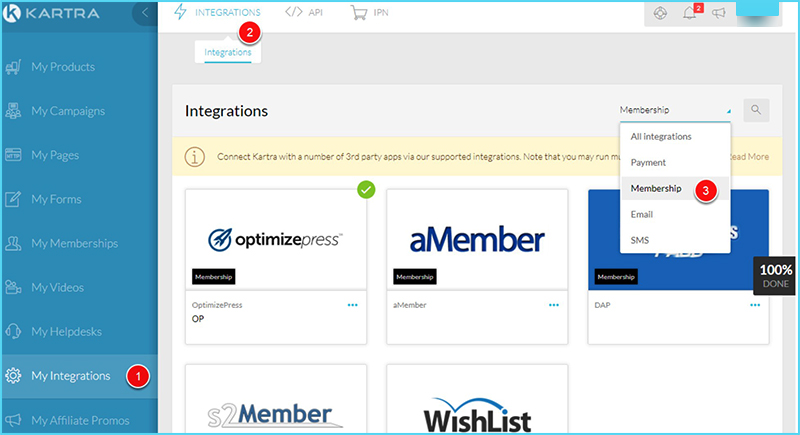Select Payment from the filter list
The width and height of the screenshot is (800, 435).
pyautogui.click(x=648, y=162)
